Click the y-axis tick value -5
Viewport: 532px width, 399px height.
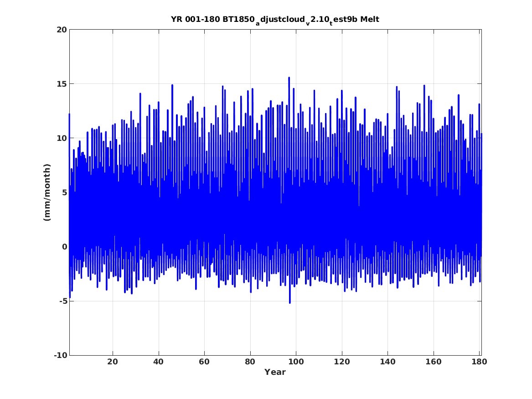[x=63, y=301]
